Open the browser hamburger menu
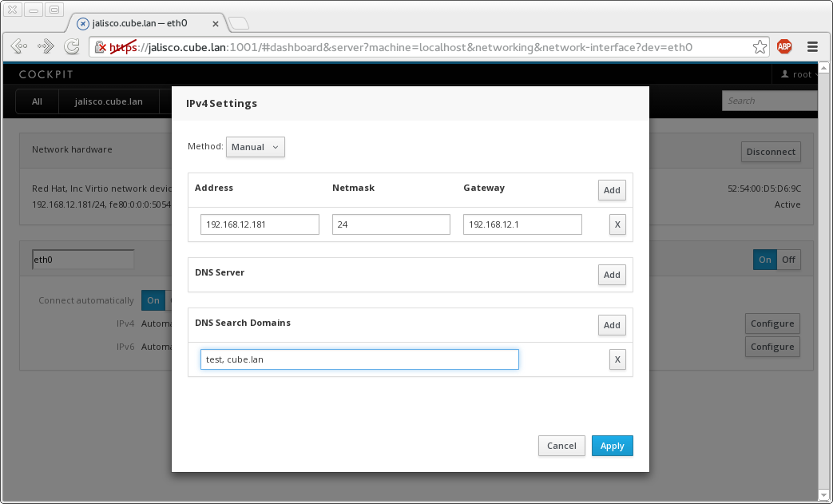The height and width of the screenshot is (504, 833). 812,47
